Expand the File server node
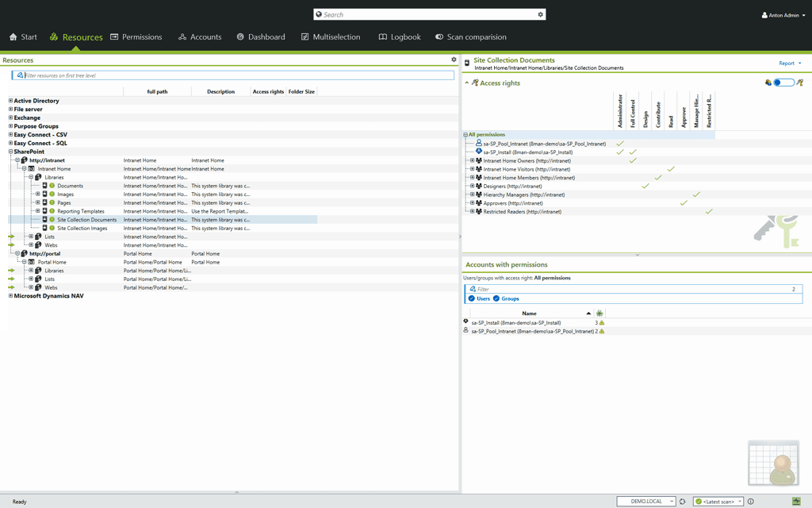The width and height of the screenshot is (812, 508). [10, 109]
